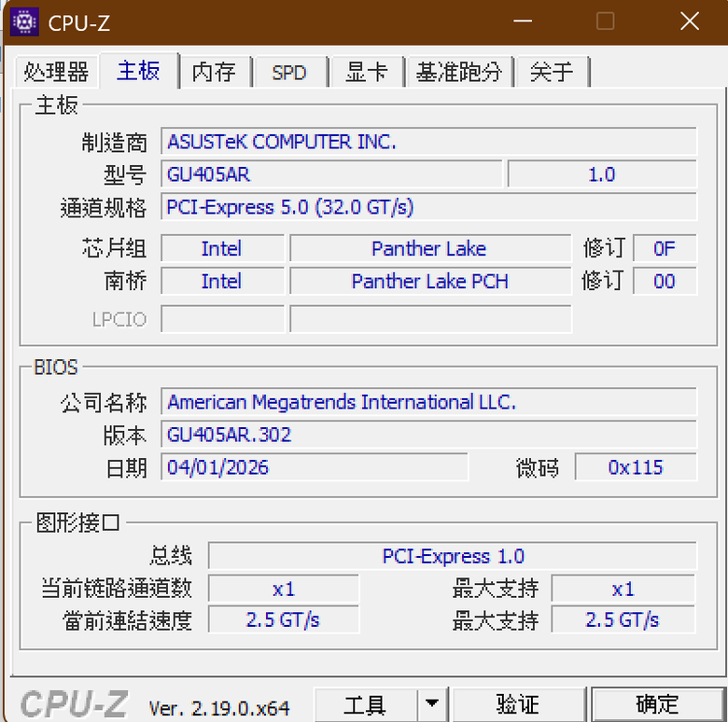728x722 pixels.
Task: Close the CPU-Z window
Action: 690,21
